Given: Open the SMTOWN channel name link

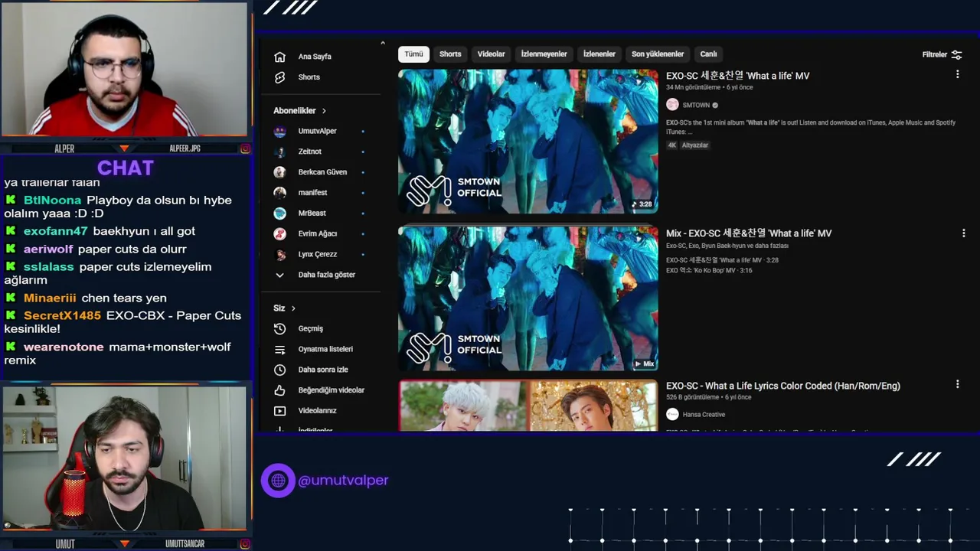Looking at the screenshot, I should (x=696, y=106).
